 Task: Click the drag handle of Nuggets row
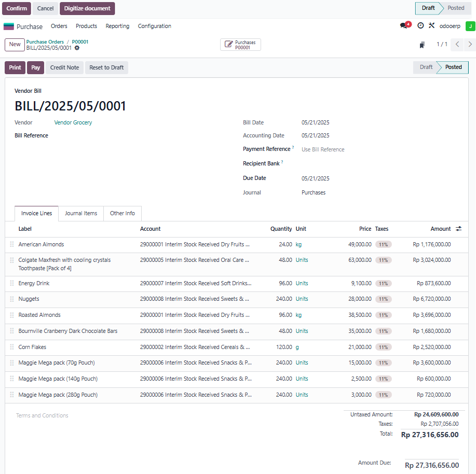12,299
